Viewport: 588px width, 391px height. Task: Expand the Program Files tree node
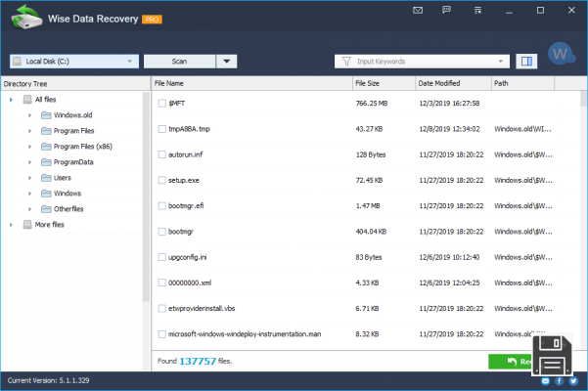point(29,131)
